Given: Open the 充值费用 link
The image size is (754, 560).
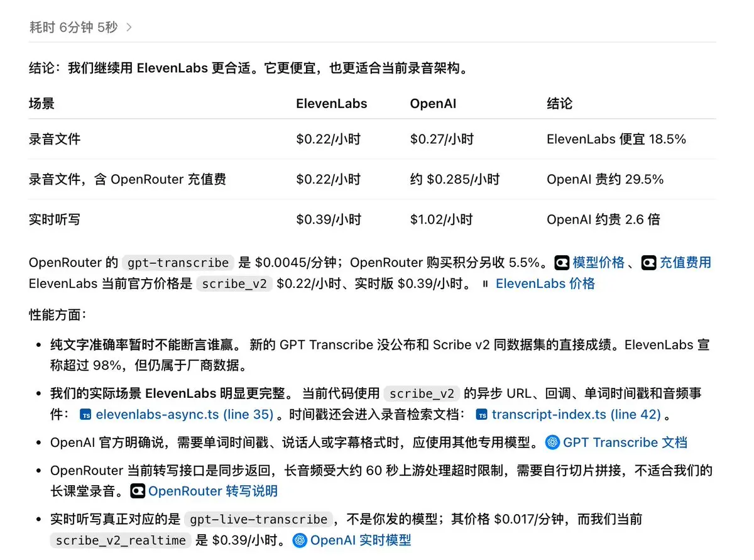Looking at the screenshot, I should point(685,263).
